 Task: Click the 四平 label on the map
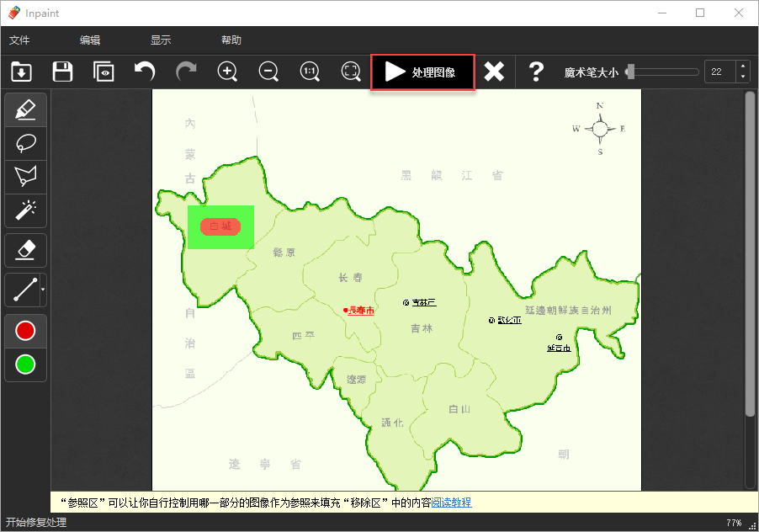point(304,336)
